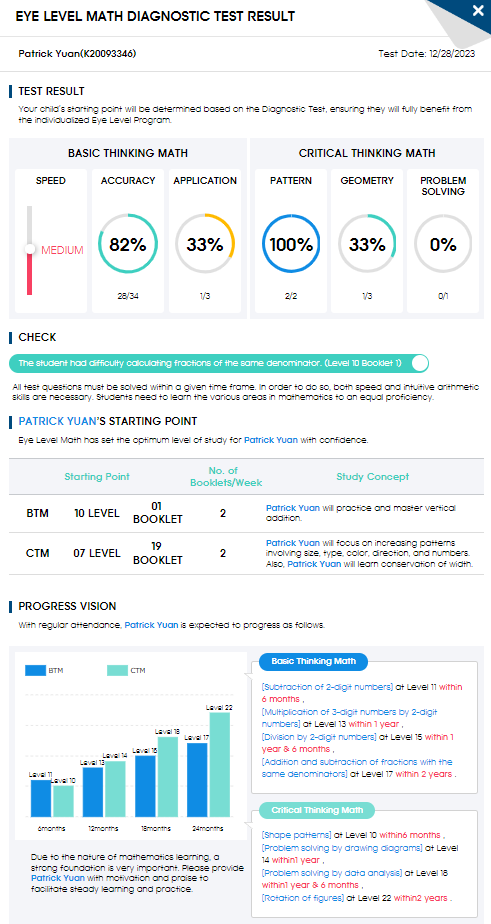Open the Basic Thinking Math tab label
The width and height of the screenshot is (491, 924).
pos(314,661)
